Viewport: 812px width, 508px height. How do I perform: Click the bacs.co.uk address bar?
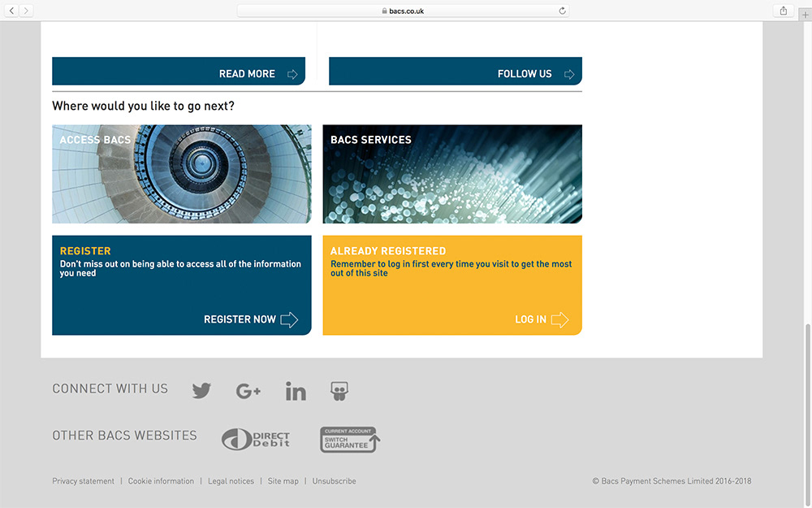tap(403, 11)
